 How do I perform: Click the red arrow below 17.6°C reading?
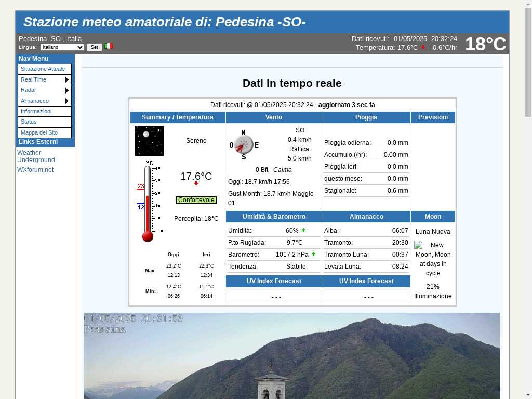tap(196, 183)
